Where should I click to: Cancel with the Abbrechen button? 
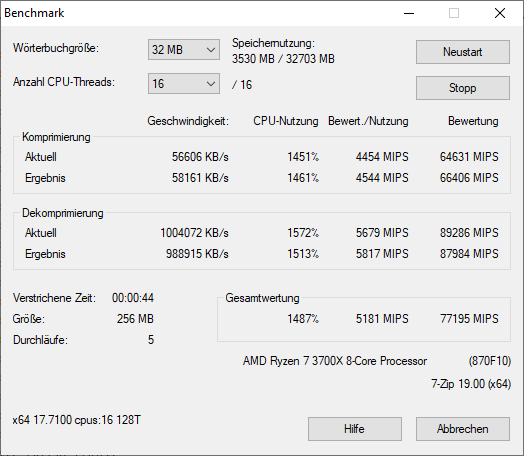click(x=463, y=429)
